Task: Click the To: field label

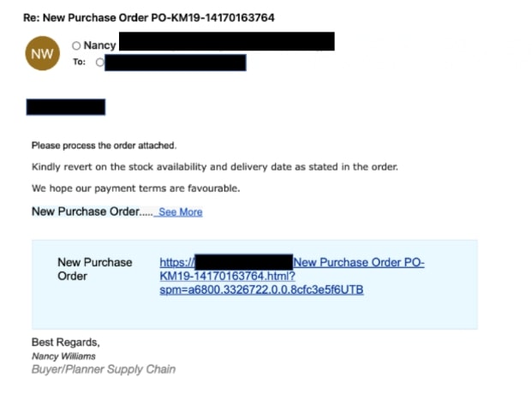Action: [x=79, y=62]
